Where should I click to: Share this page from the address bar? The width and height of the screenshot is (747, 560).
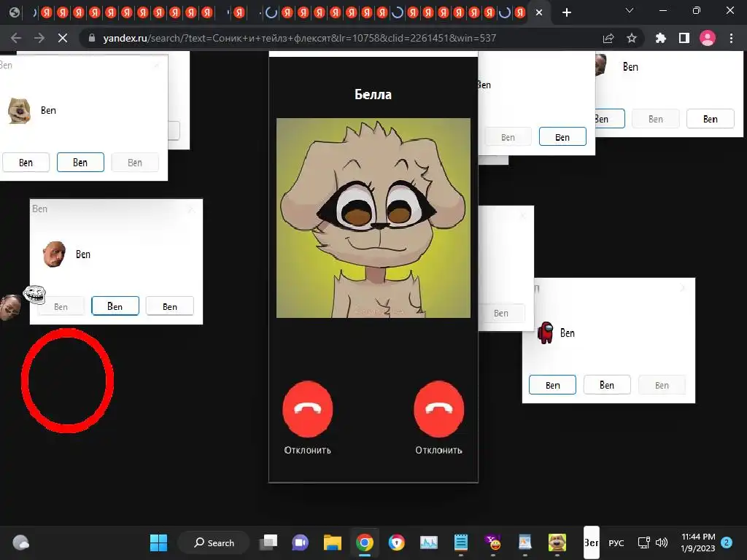click(608, 38)
